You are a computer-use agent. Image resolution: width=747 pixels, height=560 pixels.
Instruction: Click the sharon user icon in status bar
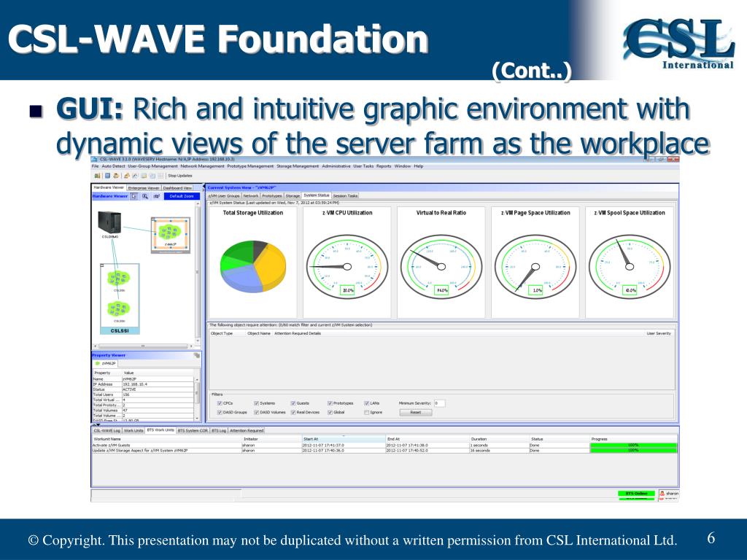pos(662,494)
